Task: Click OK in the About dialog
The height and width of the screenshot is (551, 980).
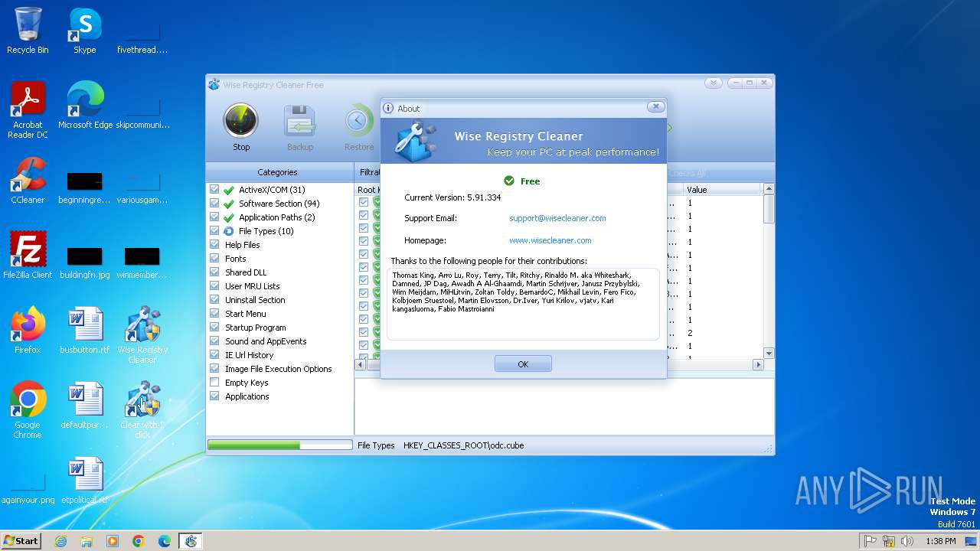Action: click(x=523, y=364)
